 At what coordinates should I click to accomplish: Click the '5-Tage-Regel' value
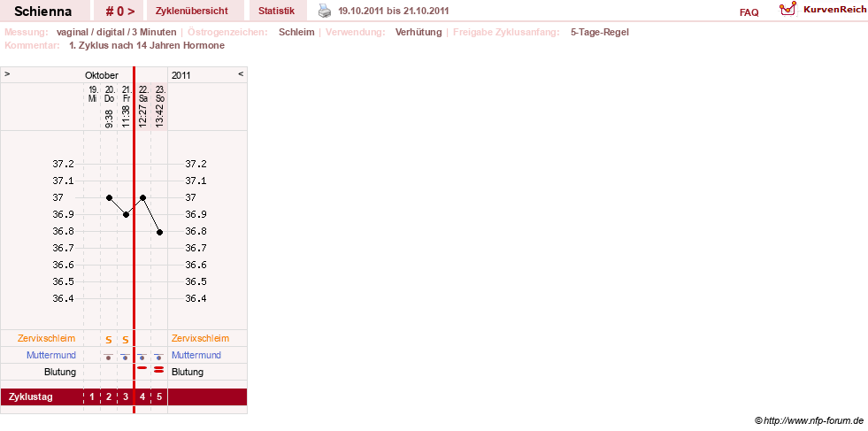tap(600, 32)
